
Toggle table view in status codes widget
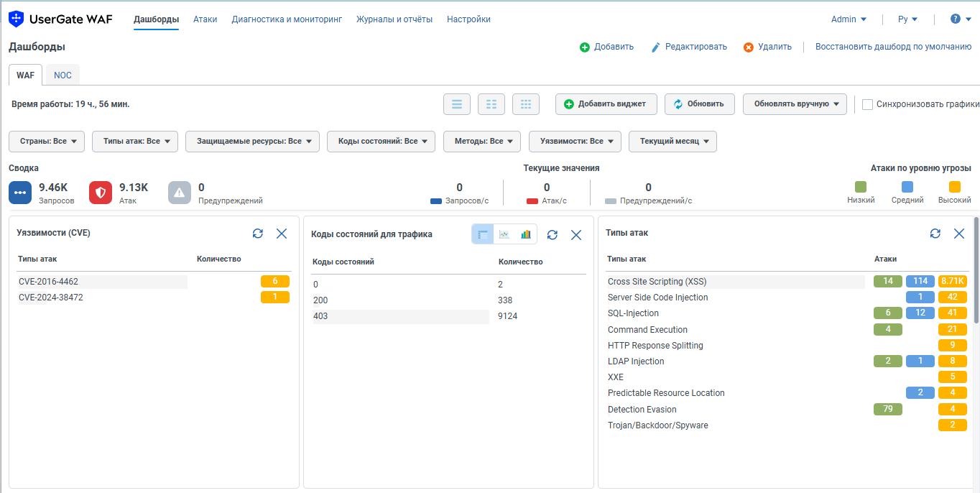click(483, 234)
